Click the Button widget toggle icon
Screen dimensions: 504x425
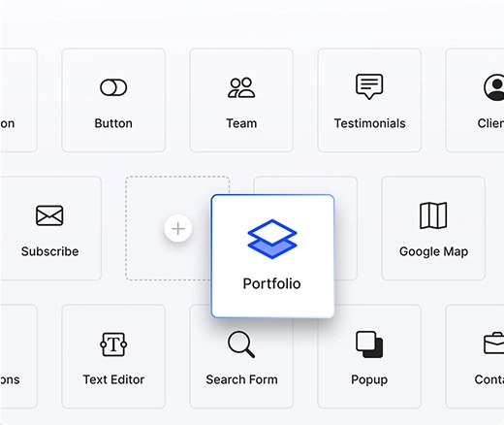(x=113, y=87)
